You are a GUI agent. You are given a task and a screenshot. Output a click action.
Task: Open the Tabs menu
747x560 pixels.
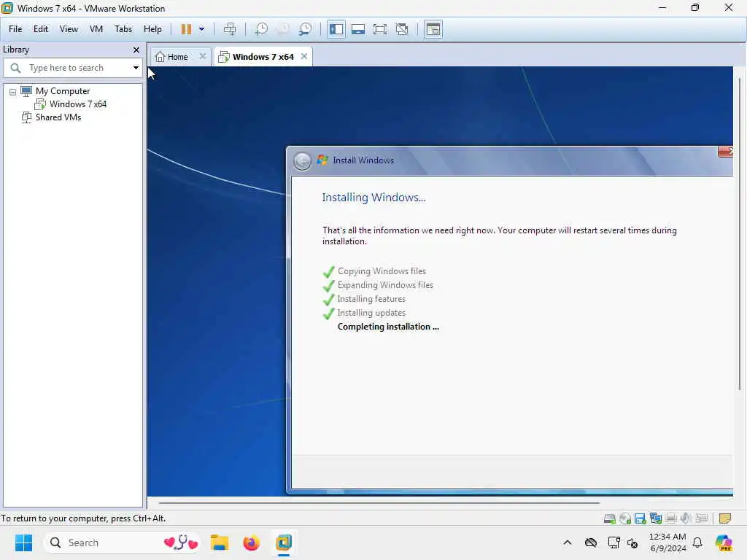[x=123, y=29]
